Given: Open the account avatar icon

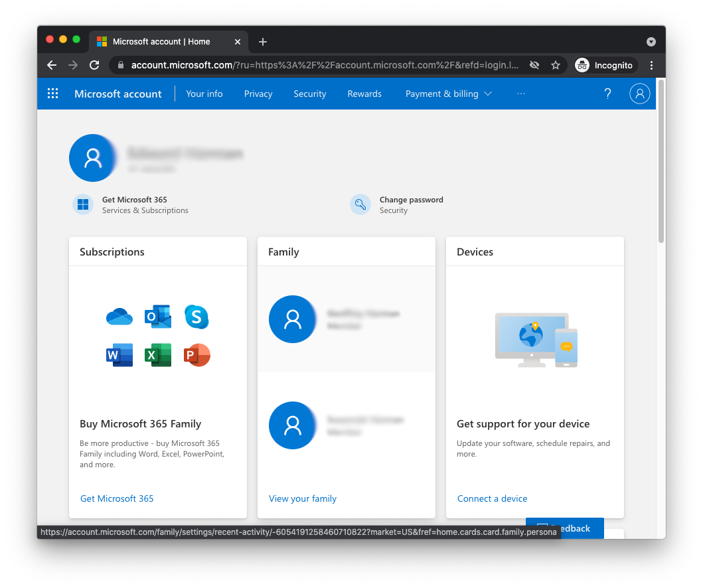Looking at the screenshot, I should click(640, 94).
